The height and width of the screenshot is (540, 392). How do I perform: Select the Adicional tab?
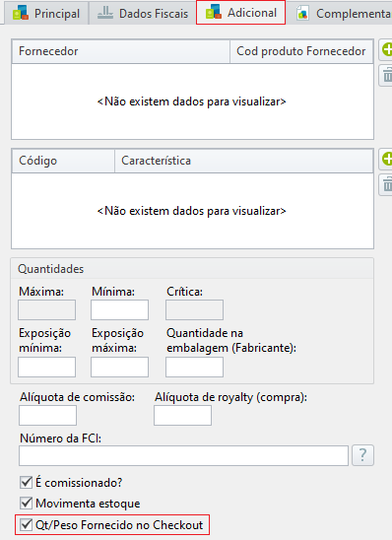point(241,13)
